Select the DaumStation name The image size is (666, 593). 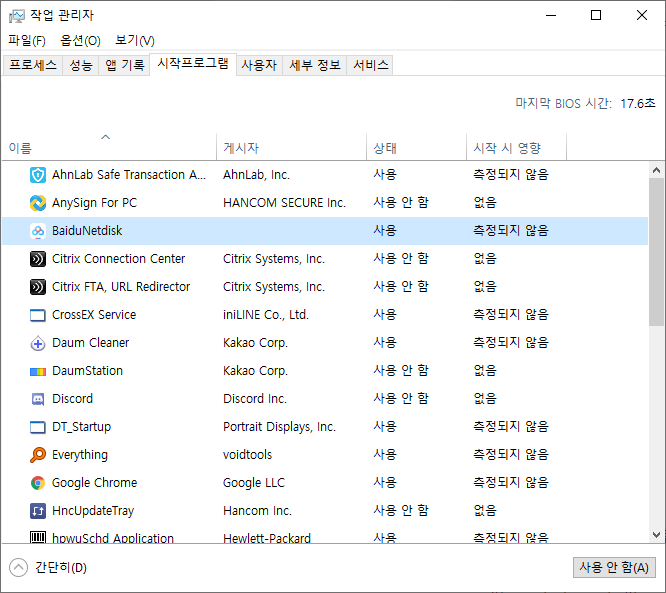click(x=87, y=371)
